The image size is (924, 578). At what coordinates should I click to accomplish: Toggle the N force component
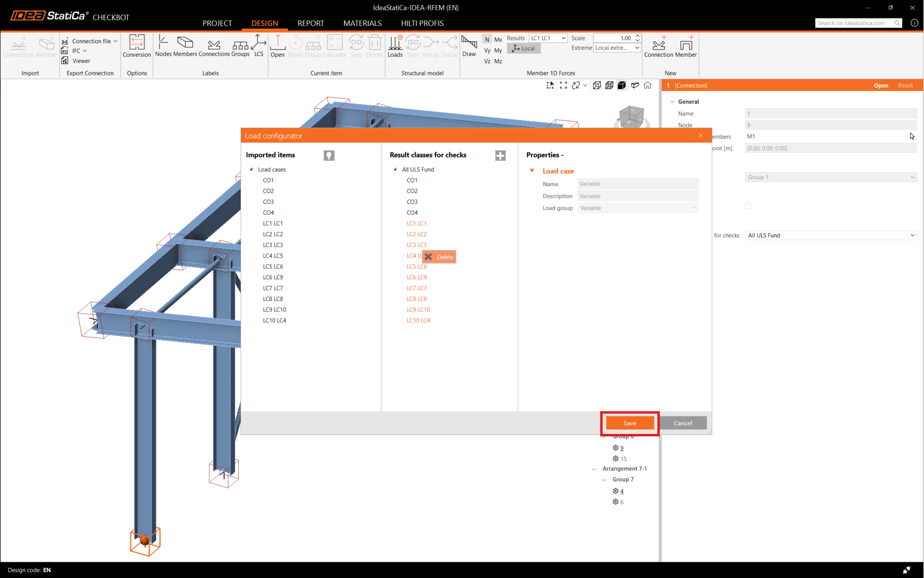[487, 39]
